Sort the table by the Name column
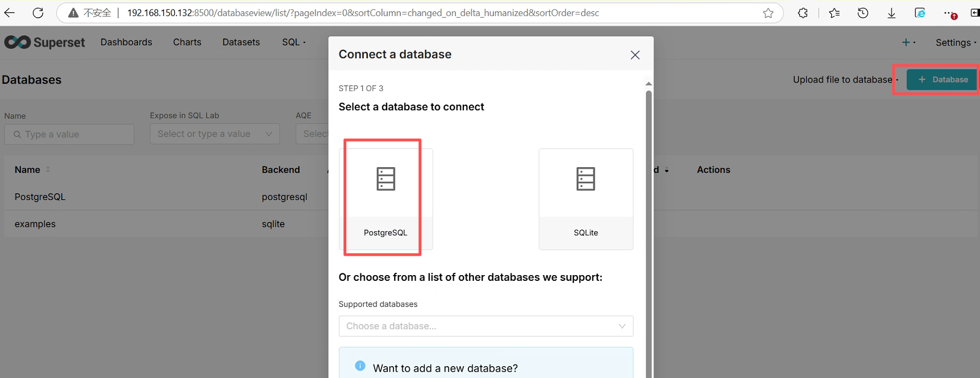The height and width of the screenshot is (378, 980). (x=32, y=169)
